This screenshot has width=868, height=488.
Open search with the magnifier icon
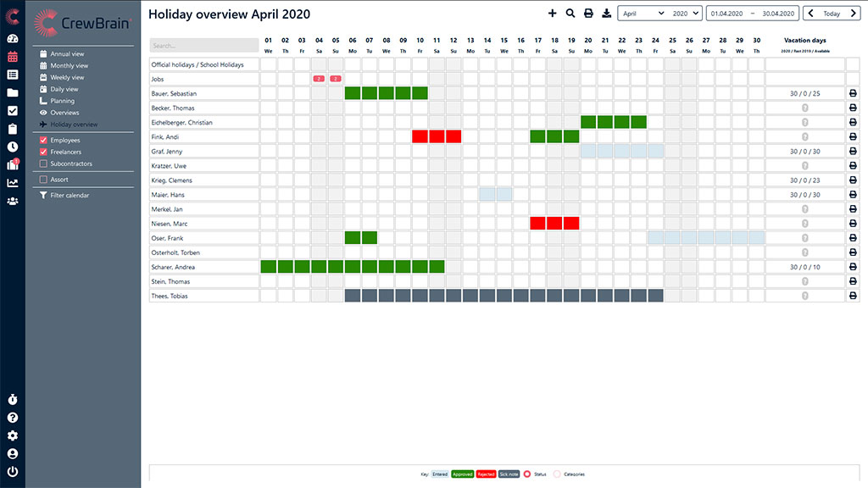click(x=570, y=14)
